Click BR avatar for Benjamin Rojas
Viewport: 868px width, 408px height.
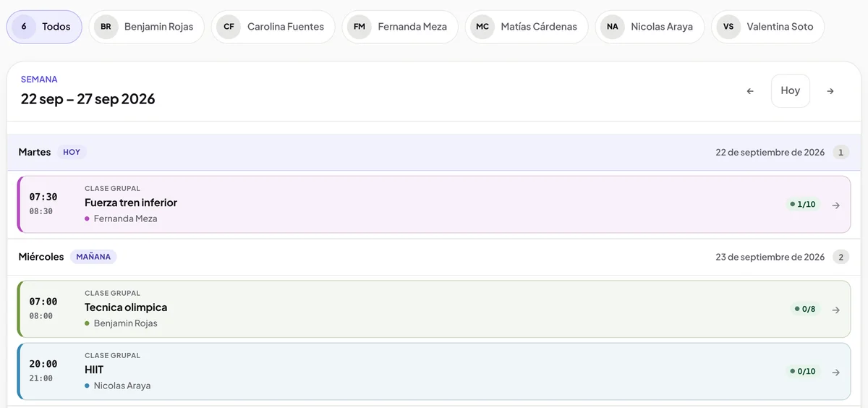pos(106,27)
